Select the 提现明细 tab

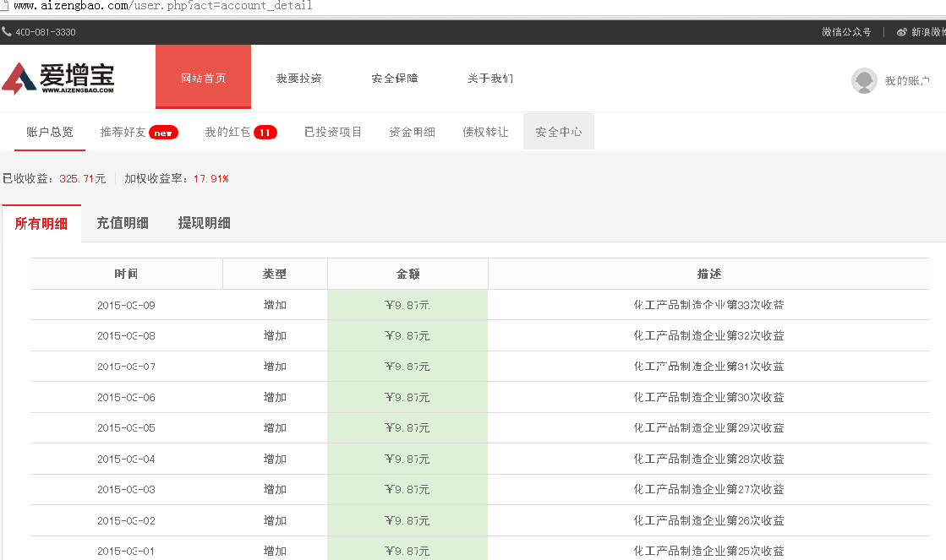click(204, 222)
